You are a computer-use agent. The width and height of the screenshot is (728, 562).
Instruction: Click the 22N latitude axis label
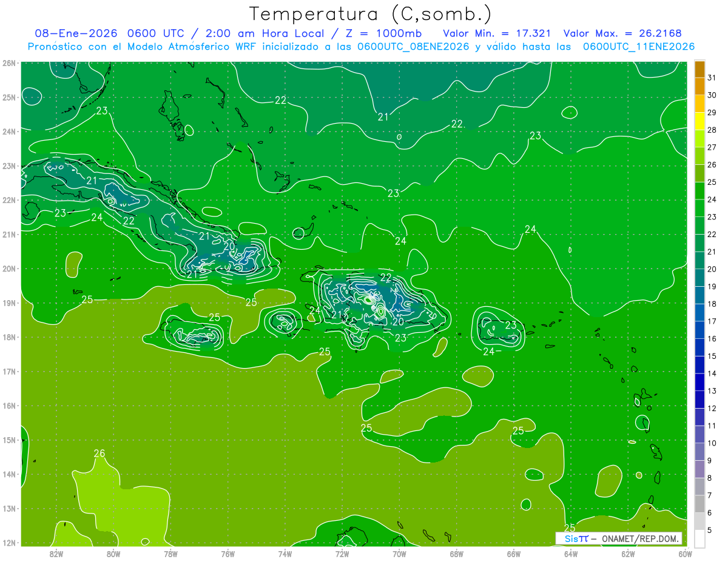9,200
